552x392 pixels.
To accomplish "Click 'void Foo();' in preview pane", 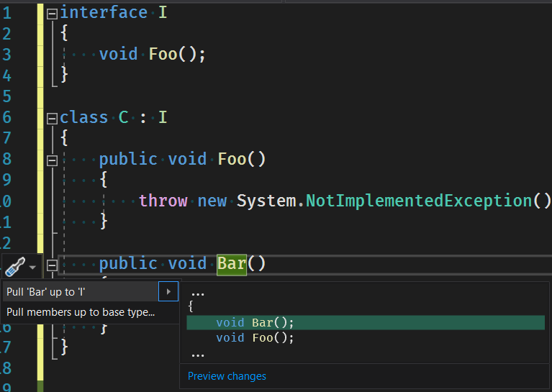I will pos(255,338).
